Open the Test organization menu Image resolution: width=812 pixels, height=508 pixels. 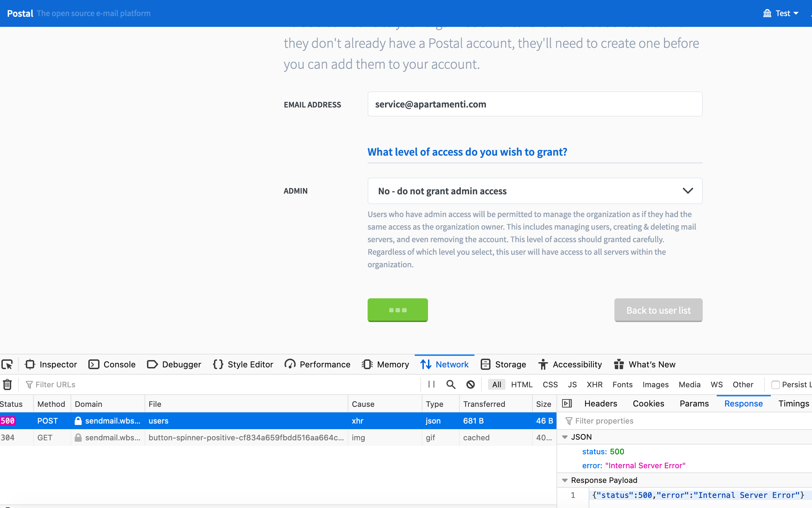click(782, 13)
